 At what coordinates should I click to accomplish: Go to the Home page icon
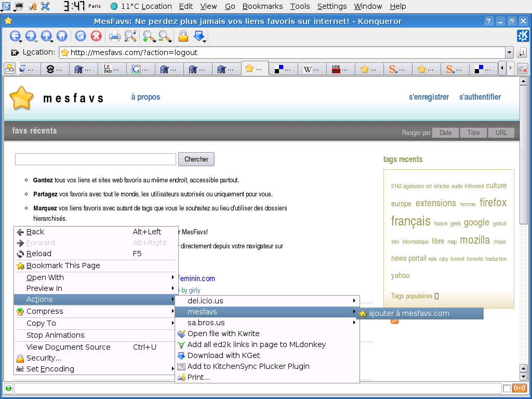(62, 36)
